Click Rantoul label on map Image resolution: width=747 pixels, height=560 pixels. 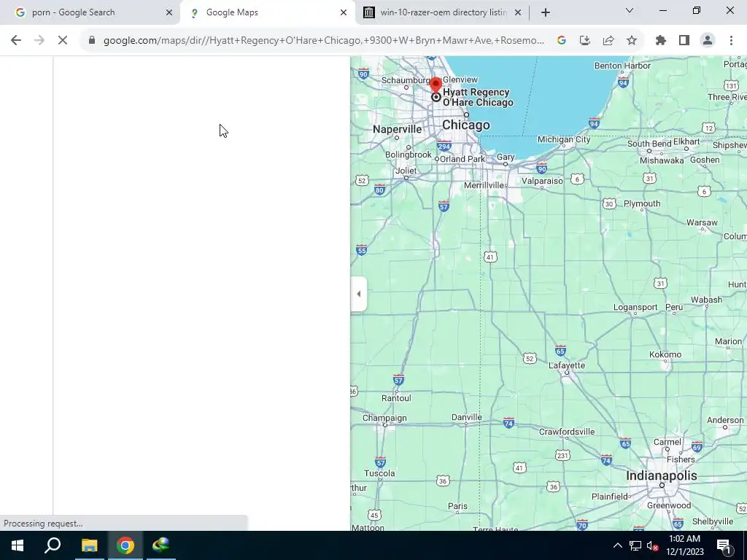pyautogui.click(x=396, y=398)
